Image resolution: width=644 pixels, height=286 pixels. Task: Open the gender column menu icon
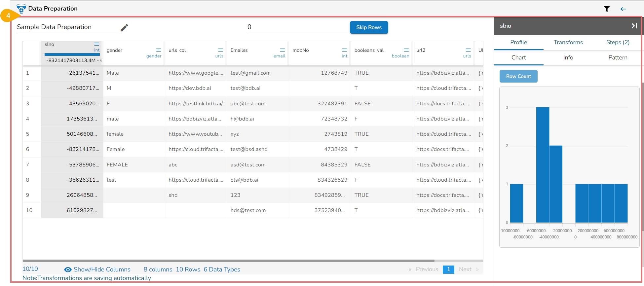[159, 50]
